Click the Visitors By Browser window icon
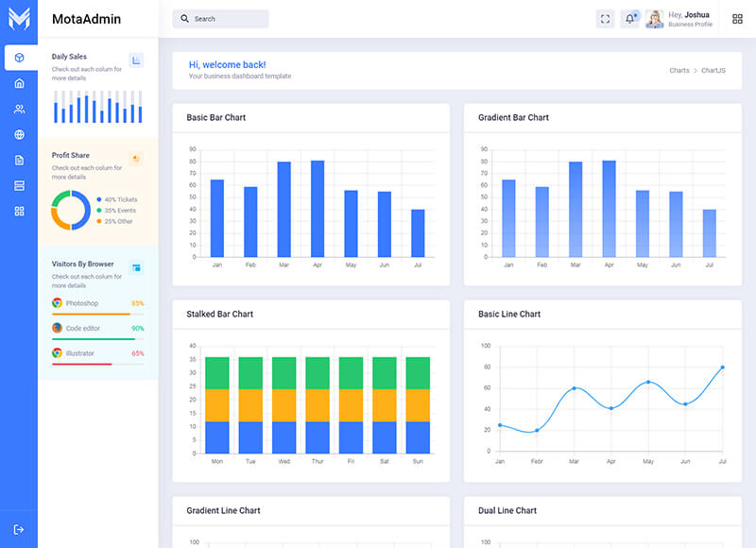Viewport: 756px width, 548px height. click(x=136, y=268)
